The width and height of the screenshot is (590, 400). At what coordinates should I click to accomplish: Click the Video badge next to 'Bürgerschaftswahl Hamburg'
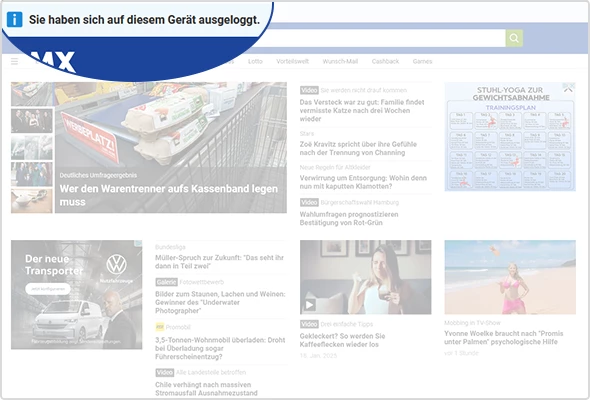pos(309,202)
